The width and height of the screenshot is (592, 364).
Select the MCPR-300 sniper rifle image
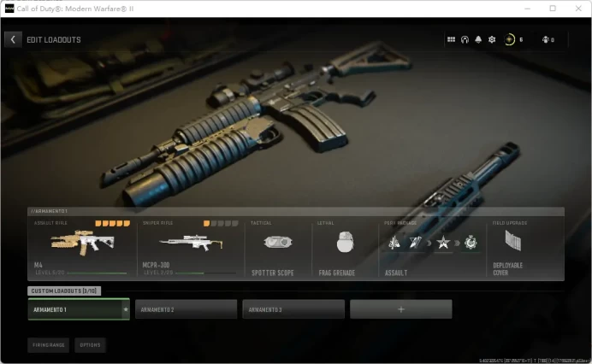(x=191, y=243)
